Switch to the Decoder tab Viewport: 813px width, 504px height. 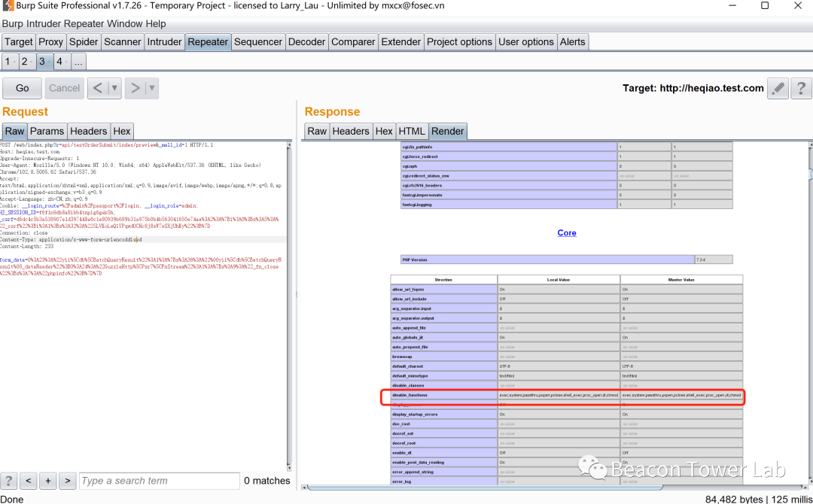306,42
